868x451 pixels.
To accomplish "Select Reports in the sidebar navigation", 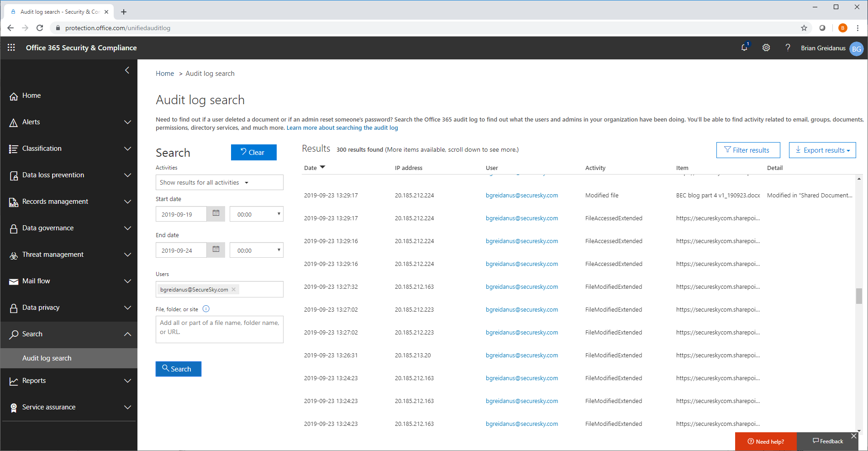I will tap(34, 380).
